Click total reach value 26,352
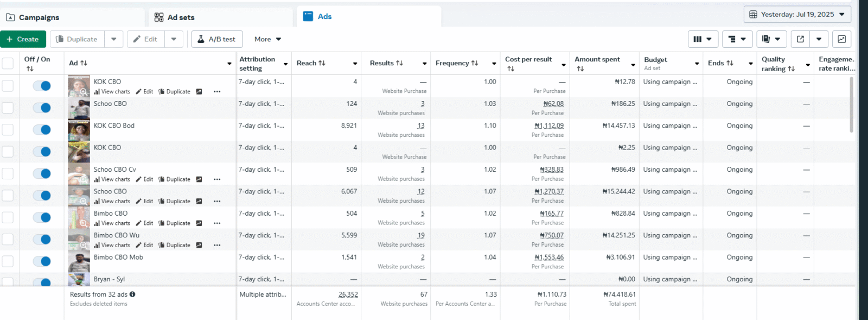The image size is (868, 320). pos(348,294)
